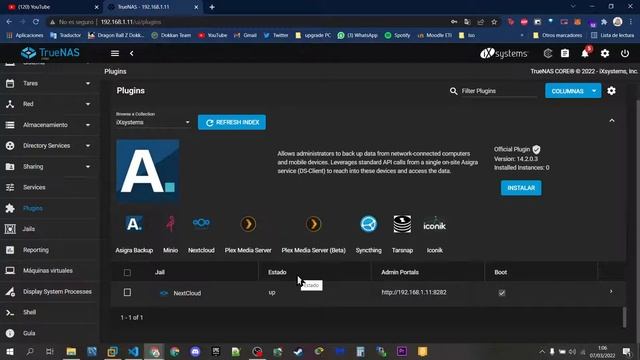Image resolution: width=640 pixels, height=360 pixels.
Task: Select the Minio plugin icon
Action: [x=170, y=224]
